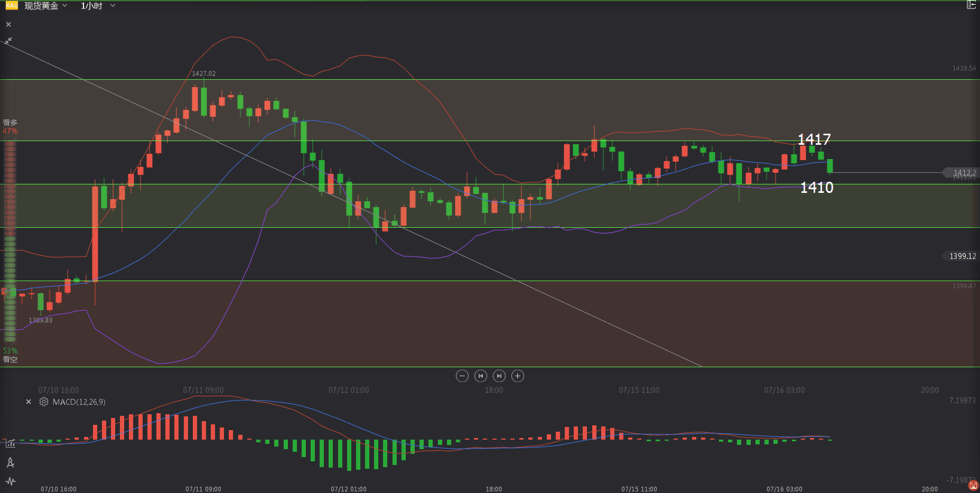Open the top-right panel layout icon

[x=971, y=5]
